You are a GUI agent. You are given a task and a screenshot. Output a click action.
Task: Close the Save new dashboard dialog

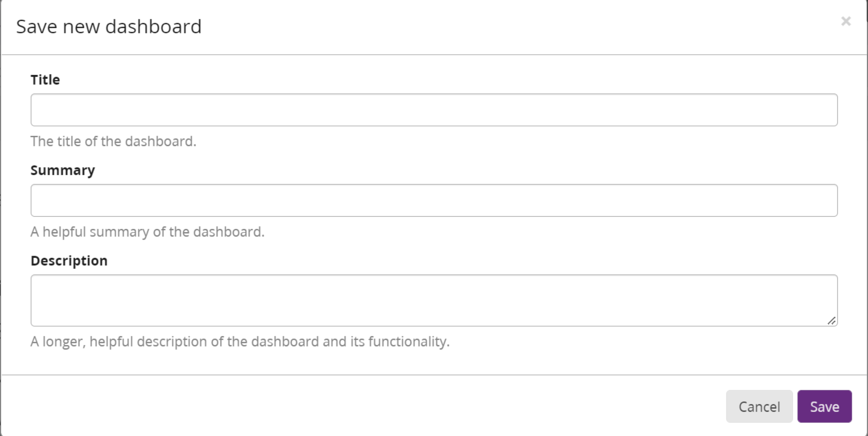[845, 22]
